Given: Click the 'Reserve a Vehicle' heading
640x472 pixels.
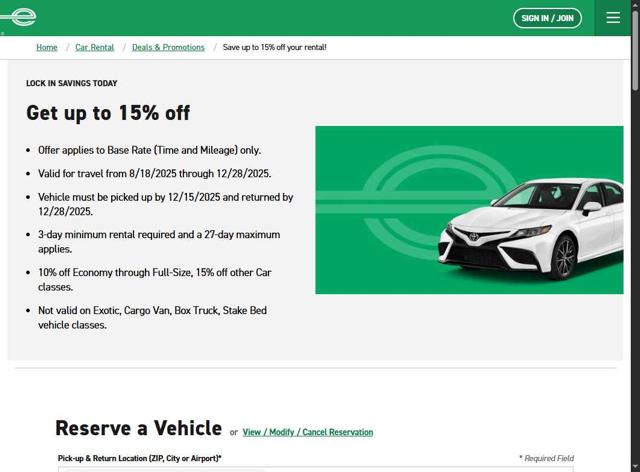Looking at the screenshot, I should pyautogui.click(x=138, y=428).
